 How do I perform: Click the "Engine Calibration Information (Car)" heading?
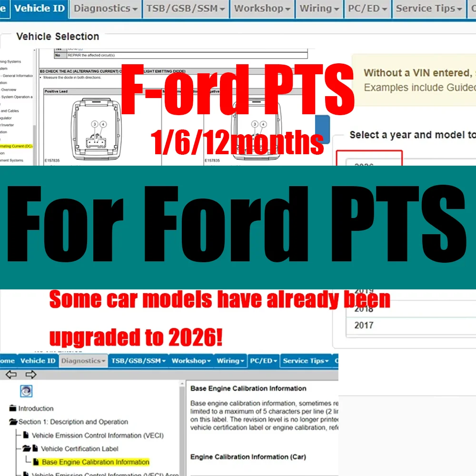[248, 457]
